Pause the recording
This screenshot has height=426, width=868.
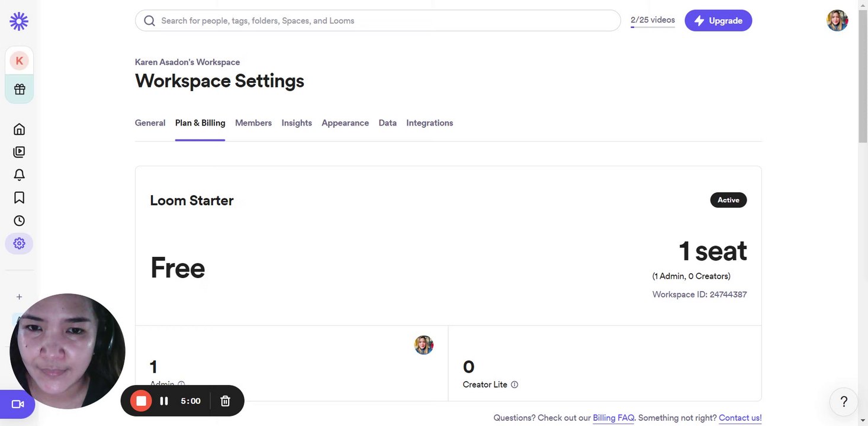click(x=164, y=401)
